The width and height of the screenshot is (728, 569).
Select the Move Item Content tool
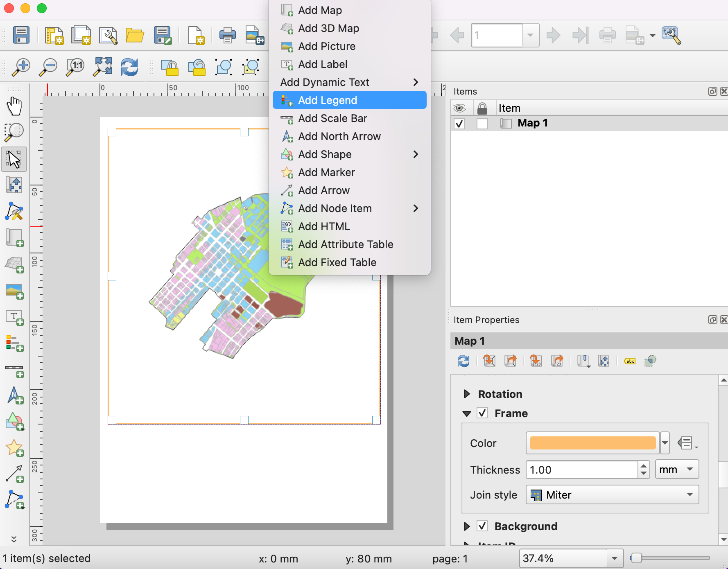tap(14, 185)
